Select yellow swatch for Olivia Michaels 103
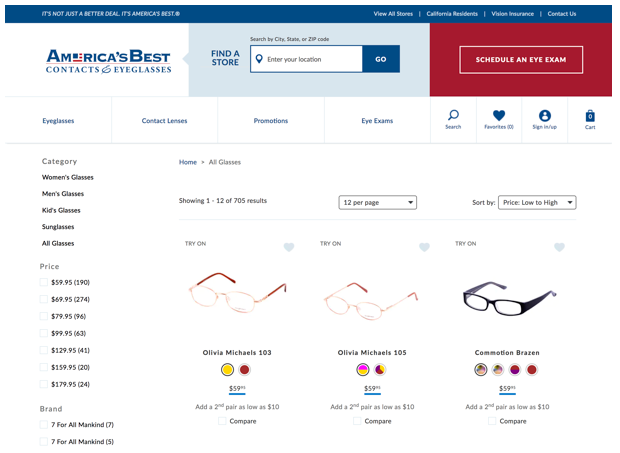 click(227, 370)
